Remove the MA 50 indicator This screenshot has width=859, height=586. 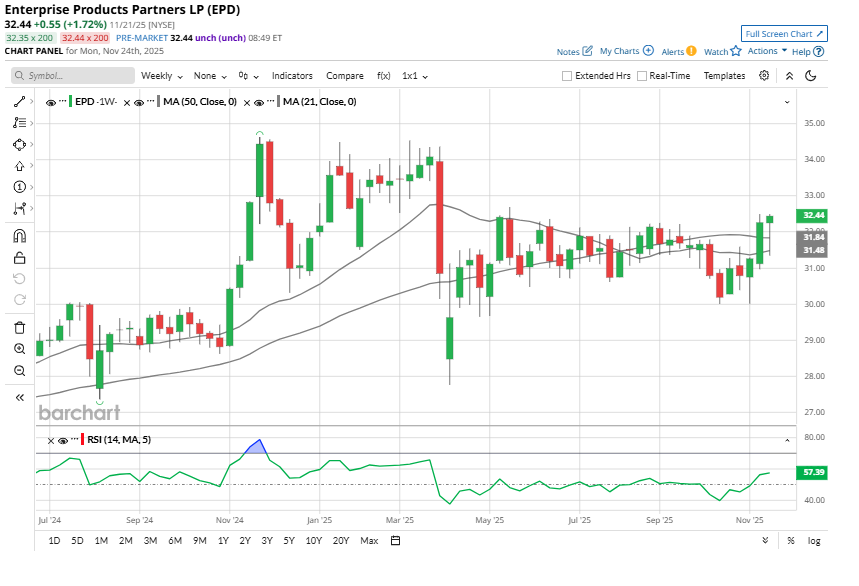(127, 102)
